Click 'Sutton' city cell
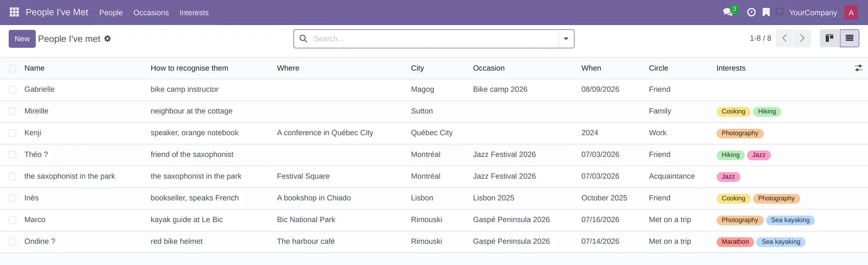868x265 pixels. 422,111
